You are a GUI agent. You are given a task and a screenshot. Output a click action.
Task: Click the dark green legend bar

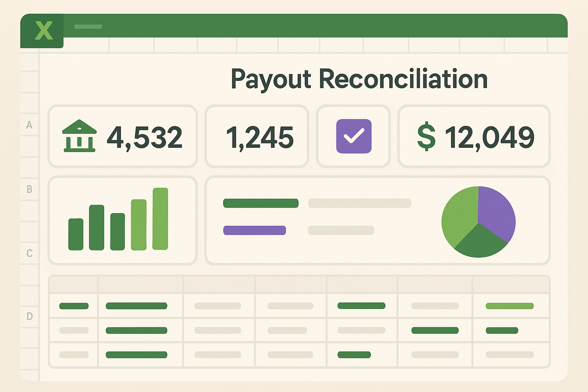click(x=261, y=203)
